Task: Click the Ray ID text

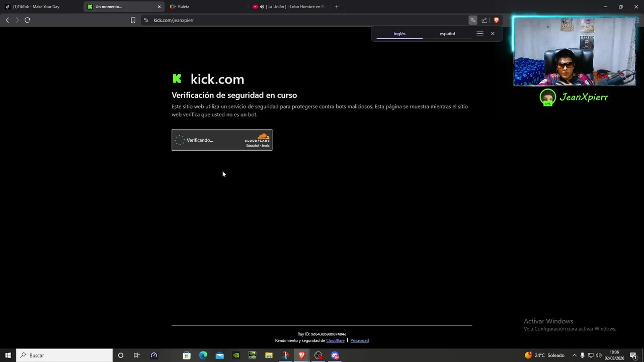Action: pyautogui.click(x=322, y=334)
